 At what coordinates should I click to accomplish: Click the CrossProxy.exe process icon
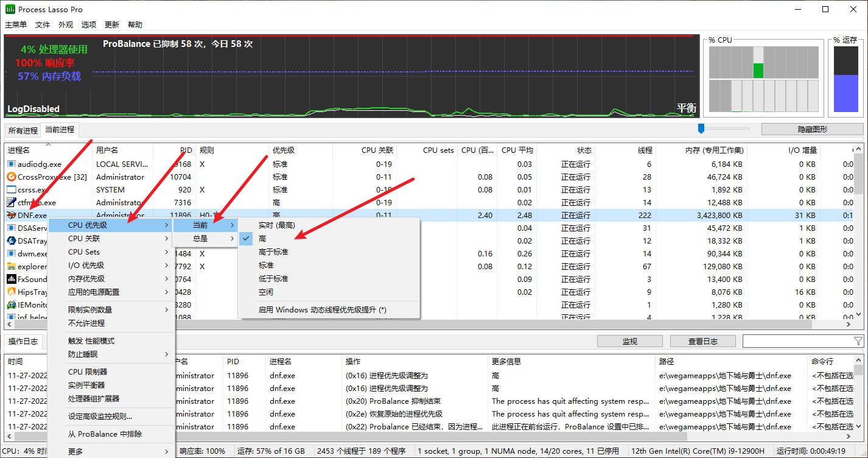pos(11,177)
